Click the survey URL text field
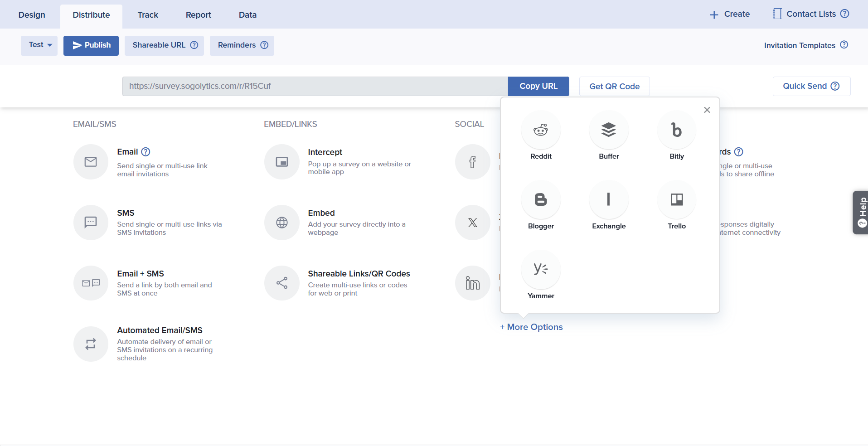Screen dimensions: 868x446 (315, 86)
